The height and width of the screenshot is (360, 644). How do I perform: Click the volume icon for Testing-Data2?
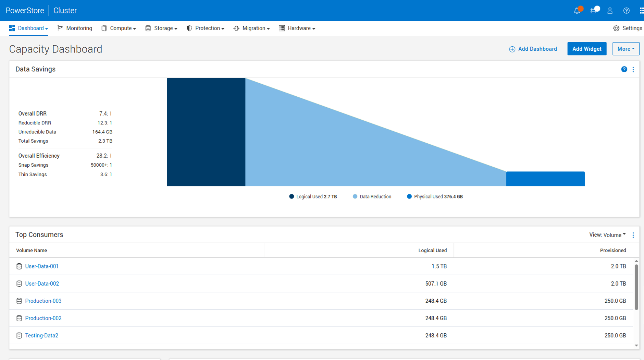(19, 336)
